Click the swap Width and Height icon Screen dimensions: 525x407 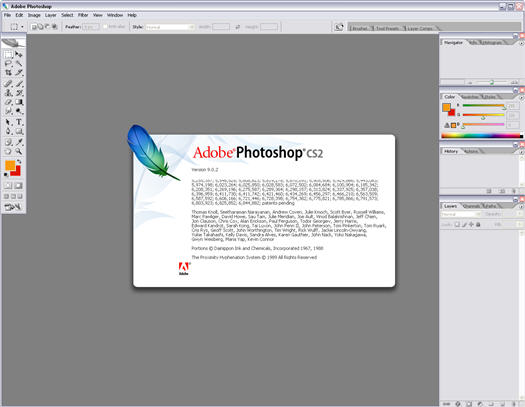[x=237, y=27]
